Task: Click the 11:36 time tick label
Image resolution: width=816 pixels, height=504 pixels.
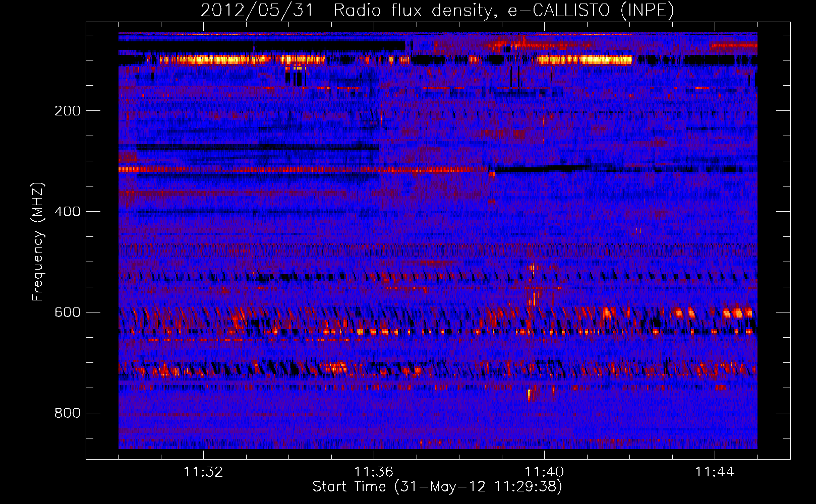Action: [374, 472]
